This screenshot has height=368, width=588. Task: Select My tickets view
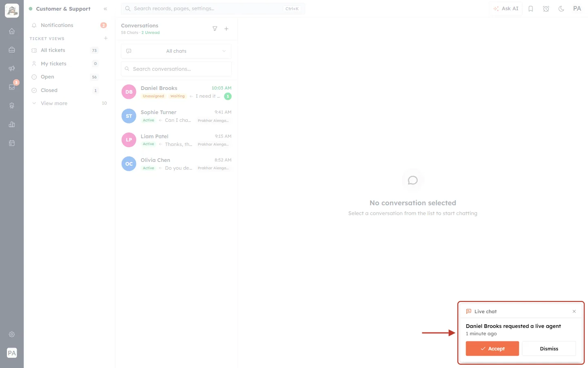69,64
